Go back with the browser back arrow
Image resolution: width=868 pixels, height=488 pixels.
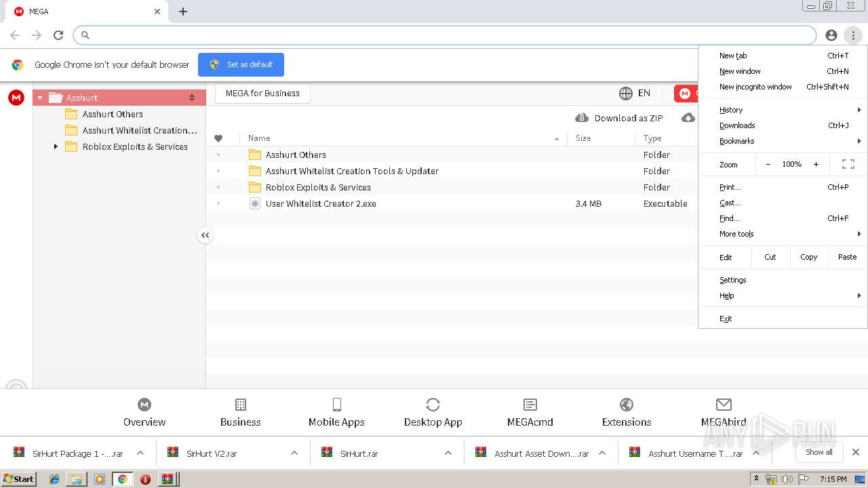[x=15, y=35]
